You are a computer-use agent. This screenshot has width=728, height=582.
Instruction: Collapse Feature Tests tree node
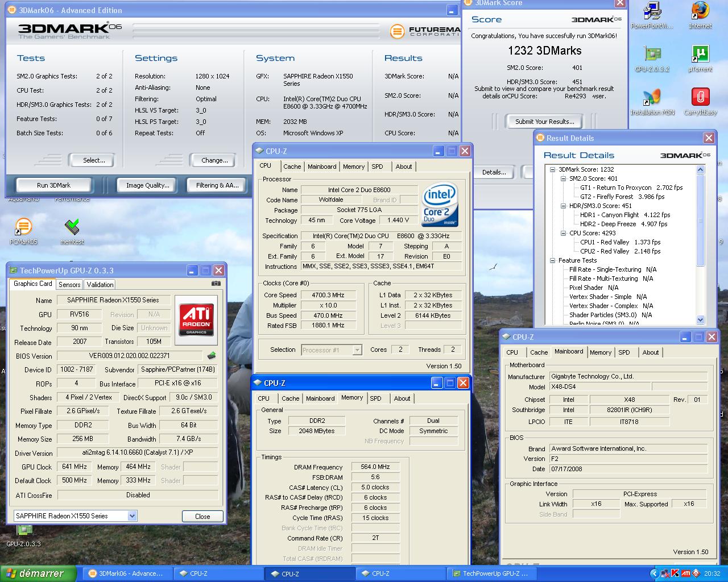point(552,260)
